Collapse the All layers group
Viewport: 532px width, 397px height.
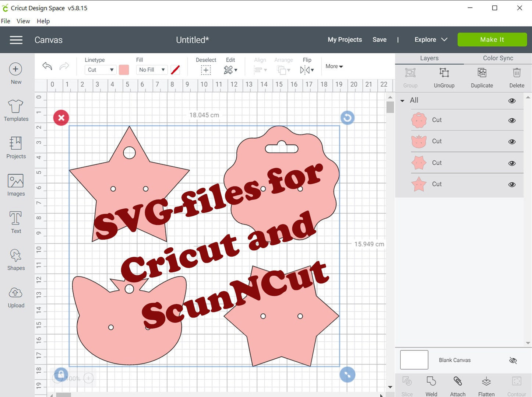click(x=402, y=101)
